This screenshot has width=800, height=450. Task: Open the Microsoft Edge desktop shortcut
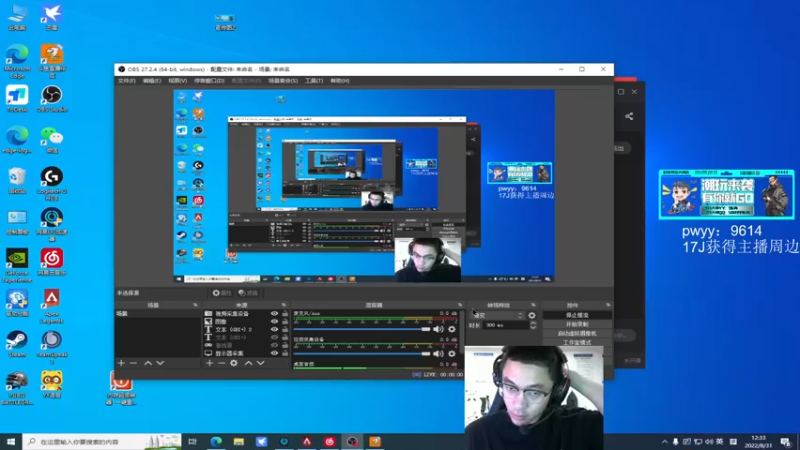[x=17, y=61]
